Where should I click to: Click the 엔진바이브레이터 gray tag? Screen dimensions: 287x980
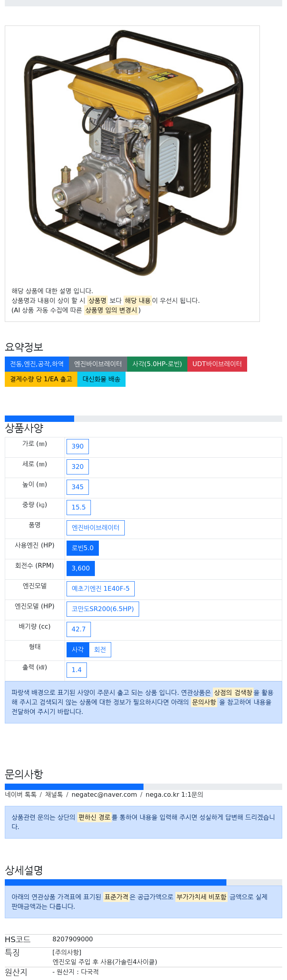click(98, 364)
